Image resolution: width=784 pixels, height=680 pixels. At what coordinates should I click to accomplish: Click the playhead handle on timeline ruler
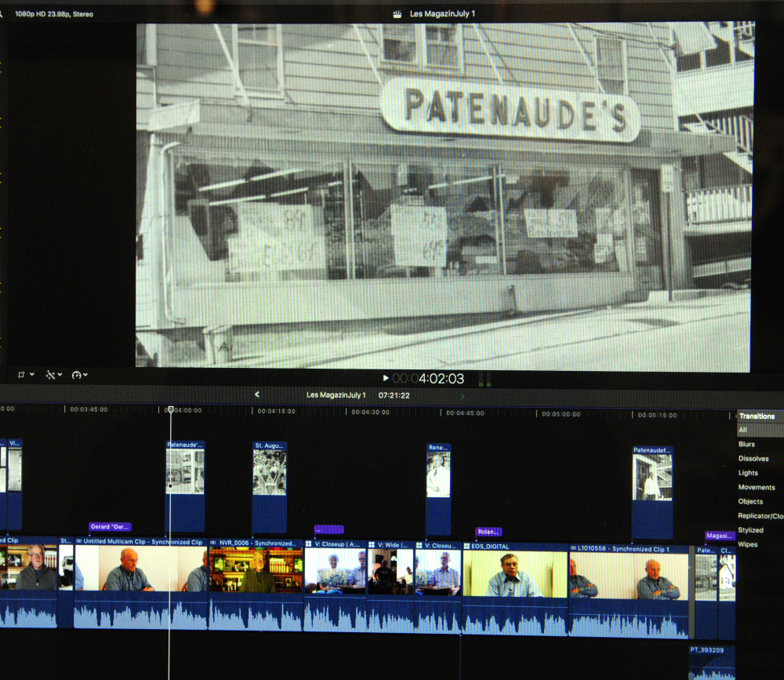pos(170,409)
